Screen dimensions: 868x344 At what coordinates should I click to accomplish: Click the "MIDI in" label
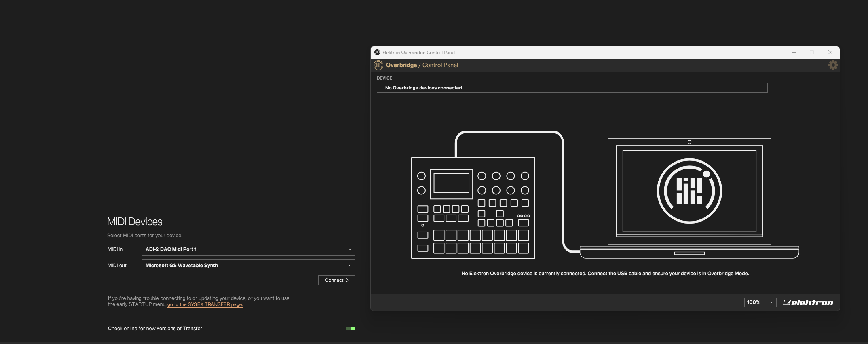point(115,249)
